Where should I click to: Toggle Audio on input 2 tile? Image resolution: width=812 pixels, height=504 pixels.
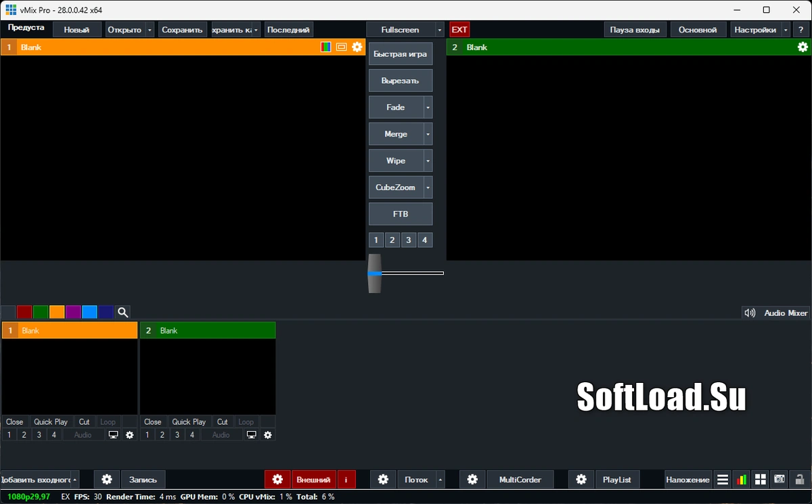coord(221,435)
